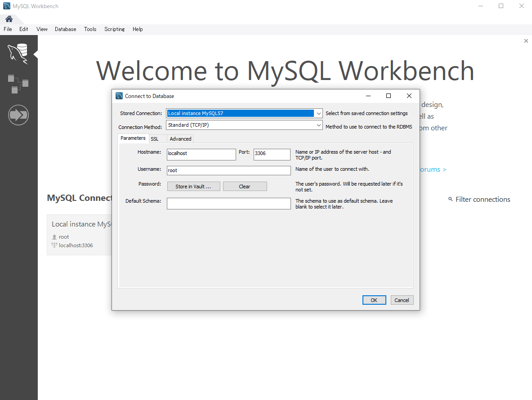
Task: Click 'Method to use to connect' text
Action: click(369, 127)
